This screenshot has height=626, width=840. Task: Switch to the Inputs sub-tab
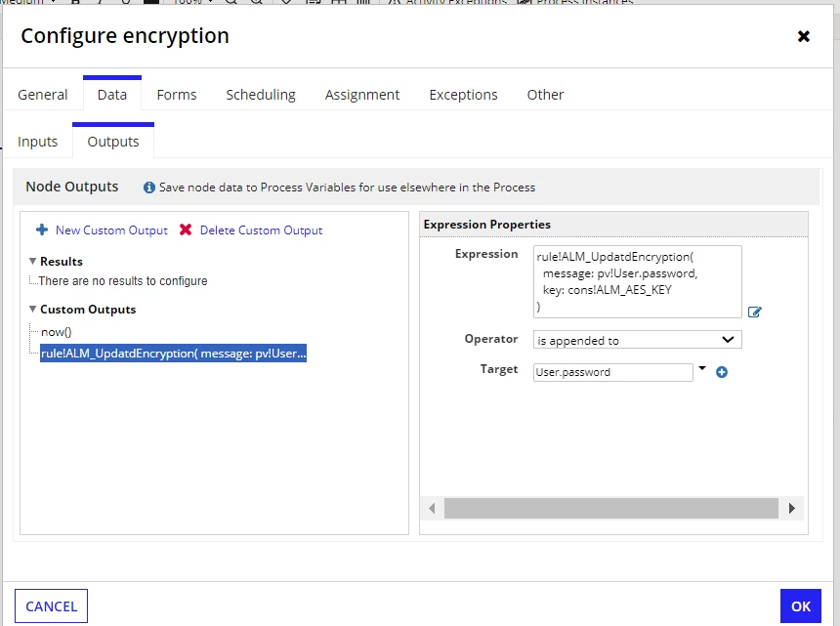(37, 142)
